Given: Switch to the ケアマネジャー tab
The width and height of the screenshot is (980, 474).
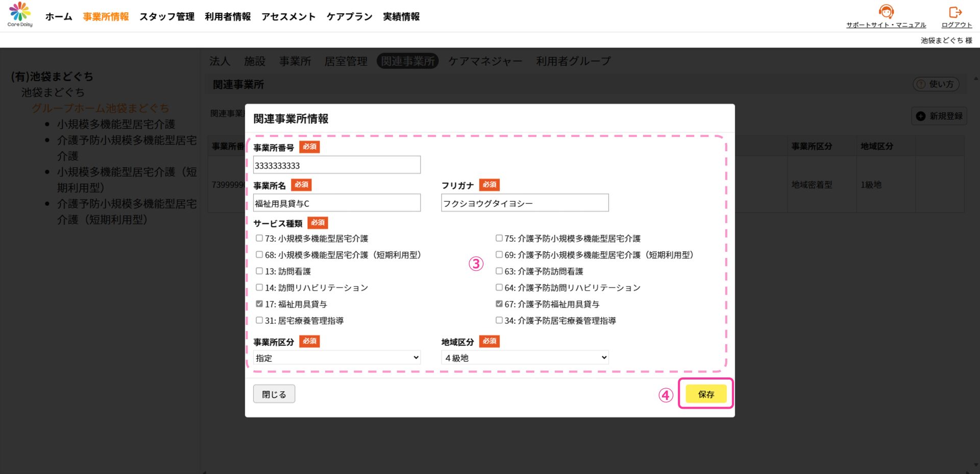Looking at the screenshot, I should tap(485, 61).
